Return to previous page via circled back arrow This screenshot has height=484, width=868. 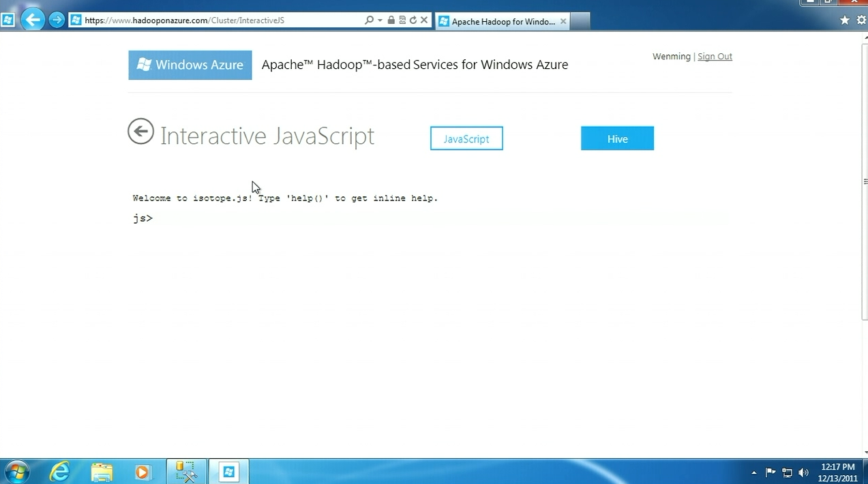pyautogui.click(x=141, y=132)
